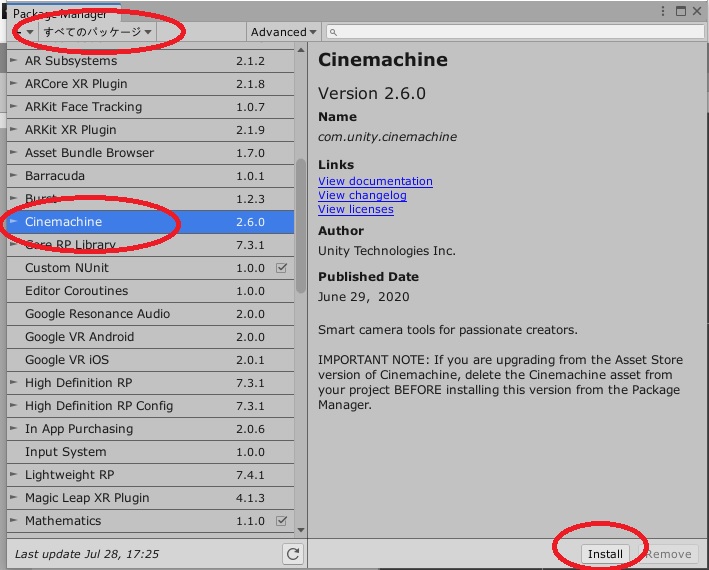Select the Custom NUnit package

tap(150, 268)
